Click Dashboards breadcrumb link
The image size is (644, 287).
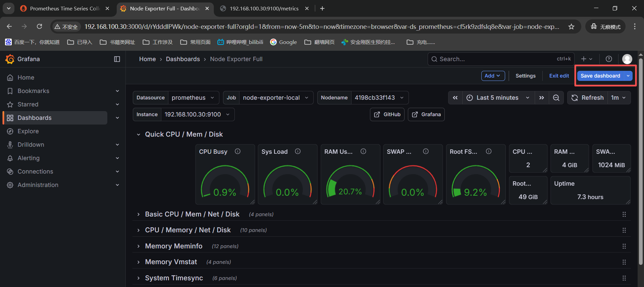point(183,59)
